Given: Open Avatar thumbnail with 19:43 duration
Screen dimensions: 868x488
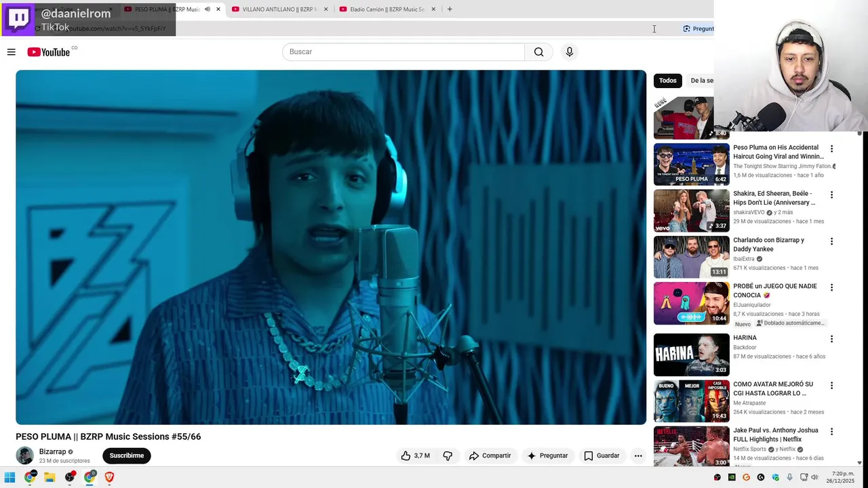Looking at the screenshot, I should pos(692,401).
